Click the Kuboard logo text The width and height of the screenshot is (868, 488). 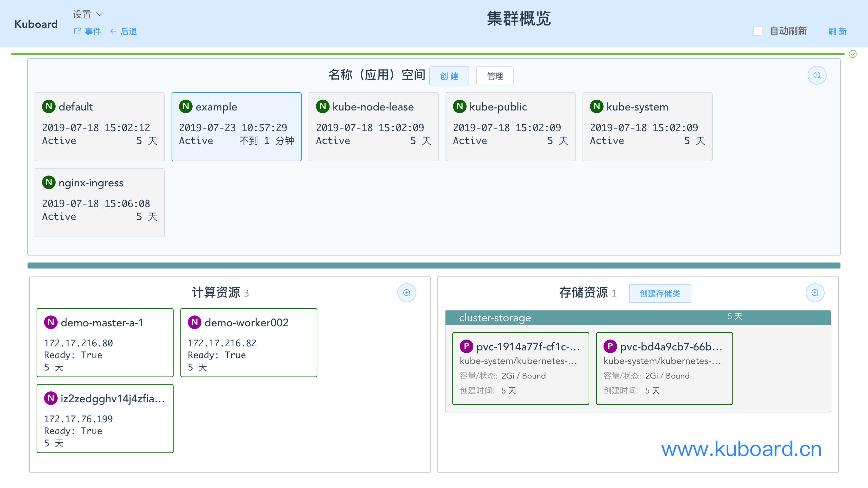(x=36, y=24)
